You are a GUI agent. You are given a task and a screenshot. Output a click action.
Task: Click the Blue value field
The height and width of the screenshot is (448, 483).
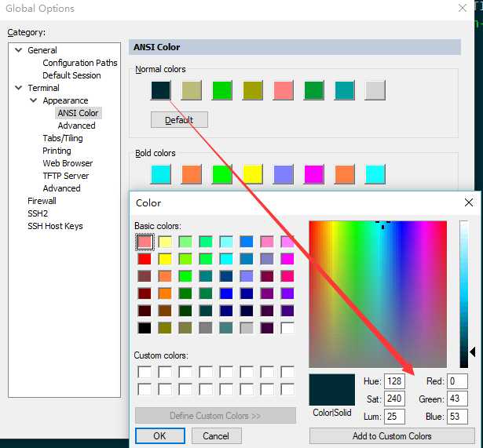457,417
